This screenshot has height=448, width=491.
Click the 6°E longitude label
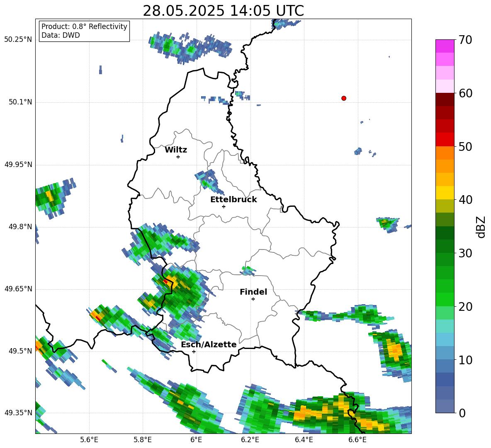[x=196, y=440]
